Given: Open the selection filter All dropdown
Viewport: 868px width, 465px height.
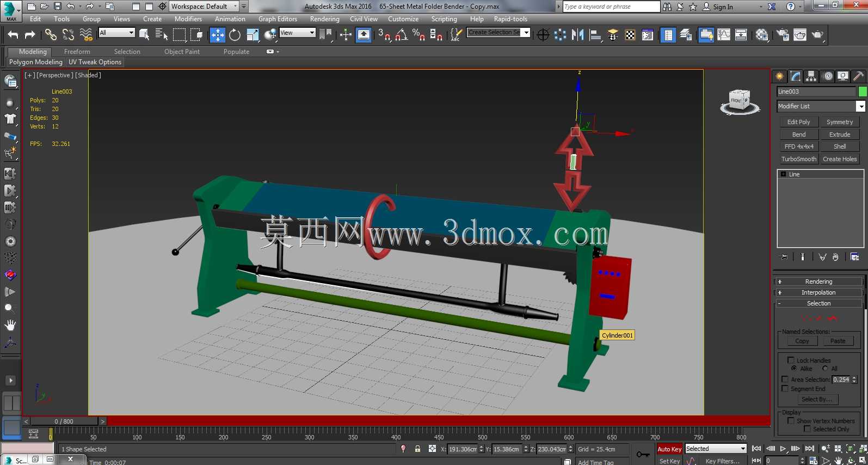Looking at the screenshot, I should [116, 33].
